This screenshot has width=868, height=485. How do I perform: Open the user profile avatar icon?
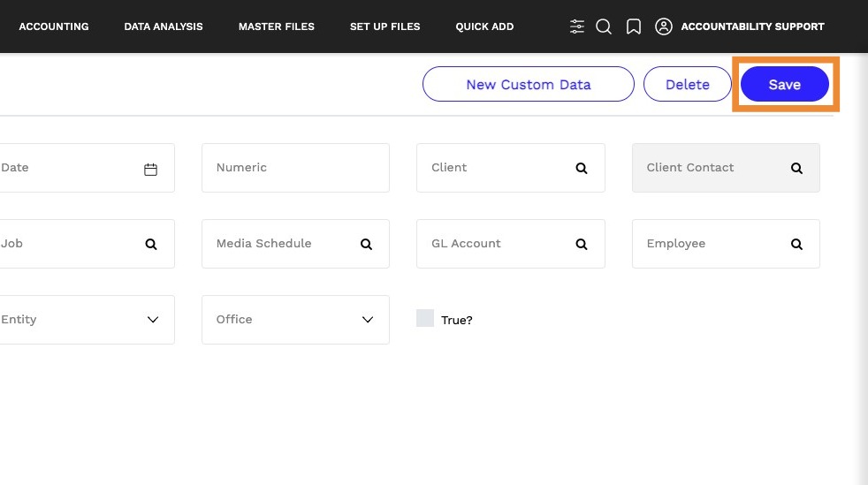pyautogui.click(x=663, y=27)
